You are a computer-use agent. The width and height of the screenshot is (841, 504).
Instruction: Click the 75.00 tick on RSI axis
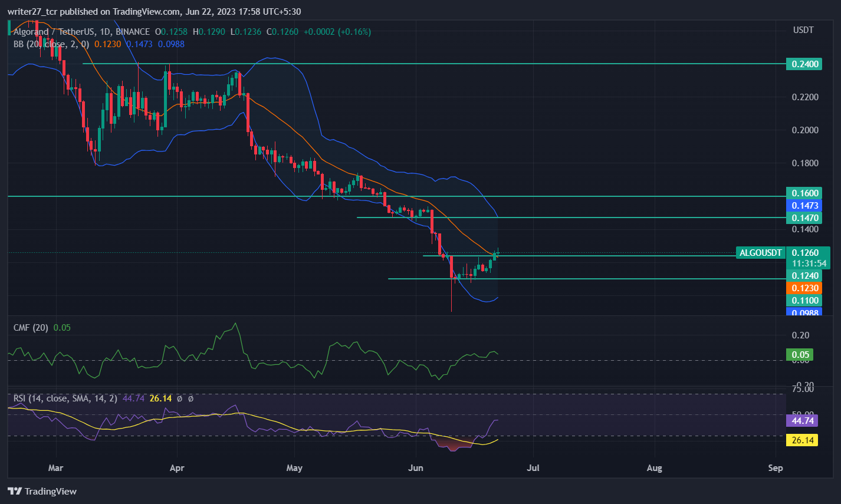pyautogui.click(x=803, y=389)
